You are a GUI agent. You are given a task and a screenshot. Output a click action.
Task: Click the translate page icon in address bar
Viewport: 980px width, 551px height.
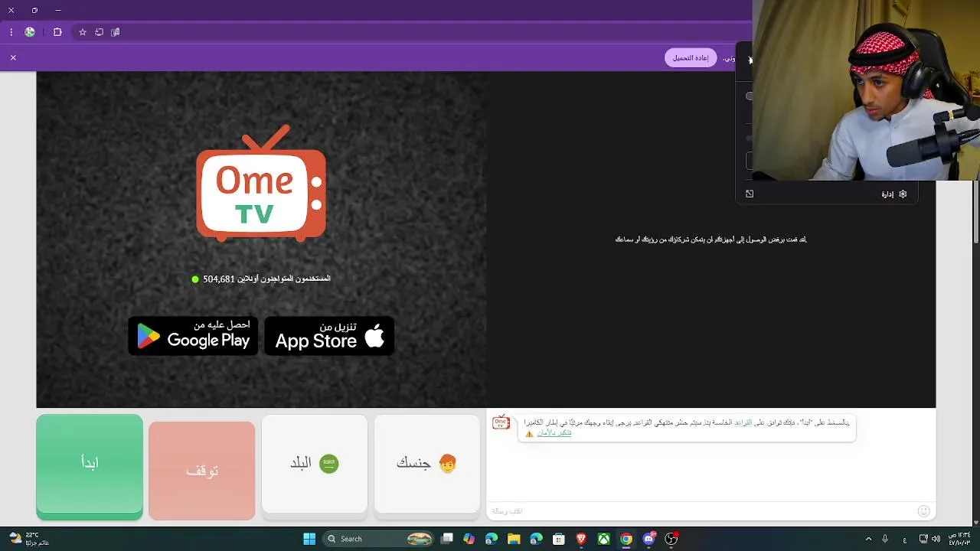pyautogui.click(x=116, y=32)
